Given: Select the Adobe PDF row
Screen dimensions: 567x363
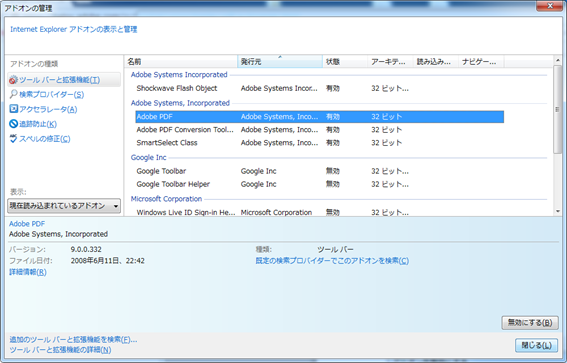Looking at the screenshot, I should coord(320,117).
